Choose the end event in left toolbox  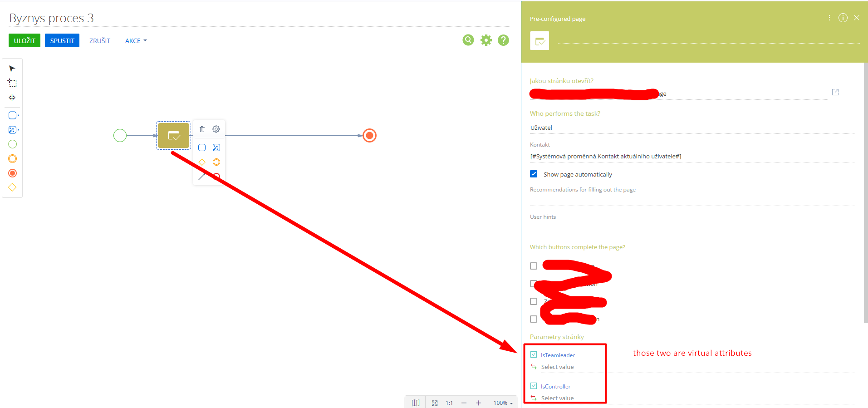click(12, 173)
